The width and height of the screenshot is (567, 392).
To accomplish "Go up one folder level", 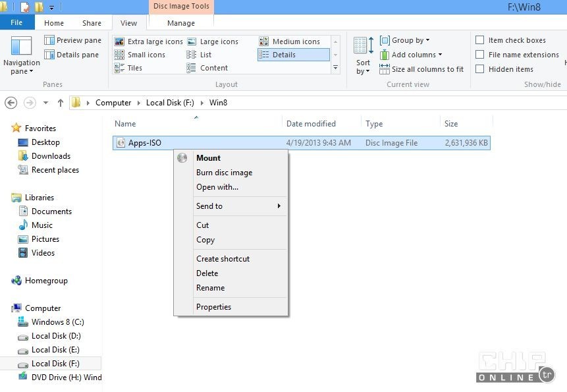I will tap(61, 103).
